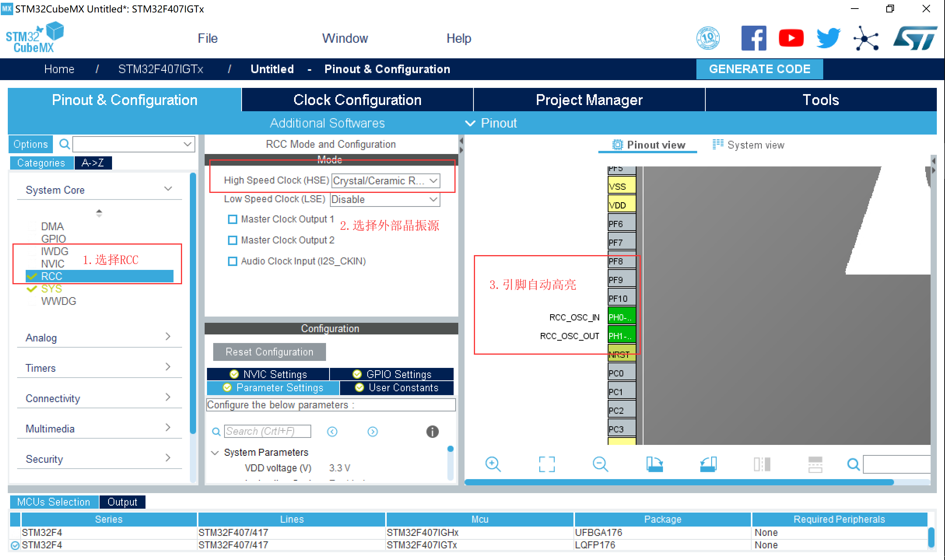Click the fit-to-screen pinout icon
The width and height of the screenshot is (945, 560).
coord(547,464)
